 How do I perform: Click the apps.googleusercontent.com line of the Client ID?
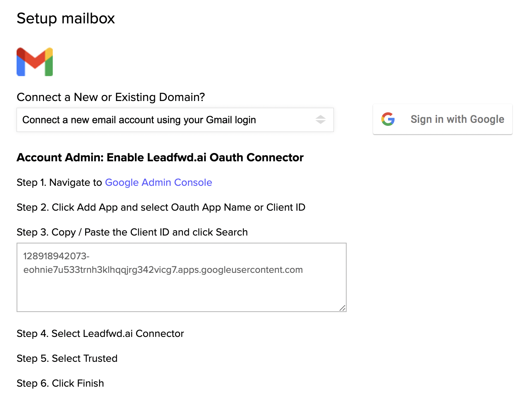tap(163, 270)
